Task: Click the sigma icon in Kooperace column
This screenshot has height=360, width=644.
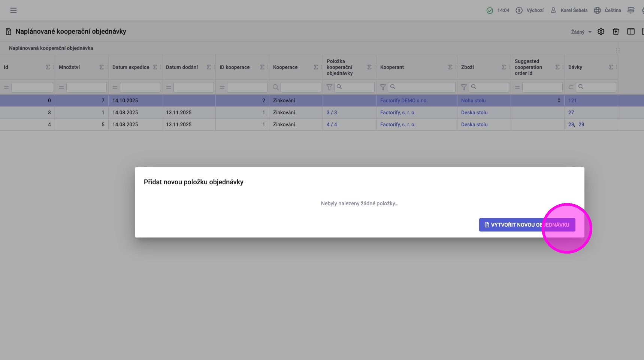Action: [316, 67]
